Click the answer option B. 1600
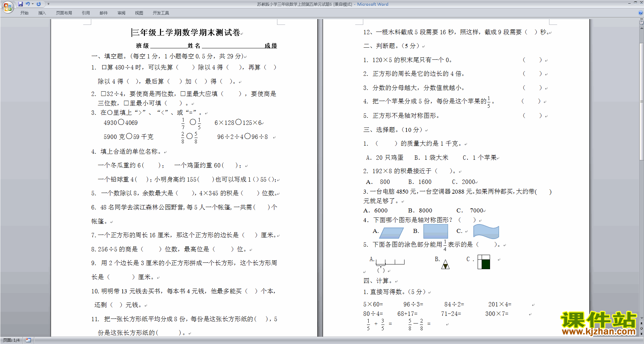The height and width of the screenshot is (344, 644). click(420, 182)
